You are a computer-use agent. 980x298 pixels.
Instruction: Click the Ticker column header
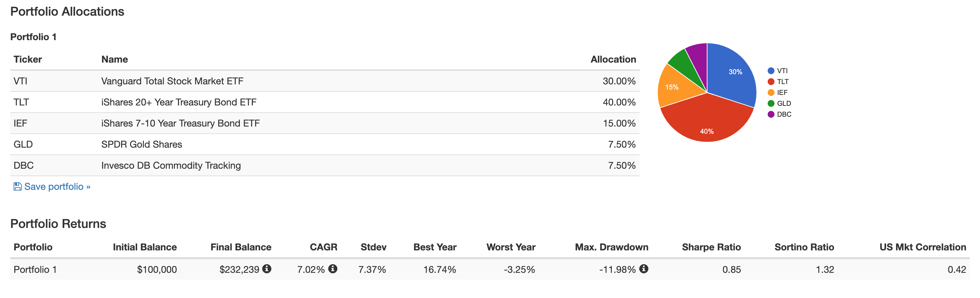pos(28,59)
